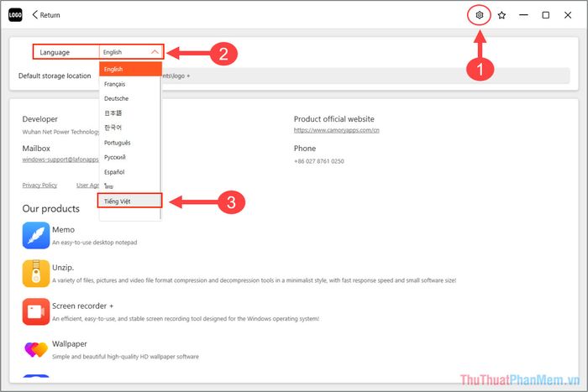This screenshot has width=588, height=392.
Task: Click the Wuhan Net Power Technology text
Action: coord(60,132)
